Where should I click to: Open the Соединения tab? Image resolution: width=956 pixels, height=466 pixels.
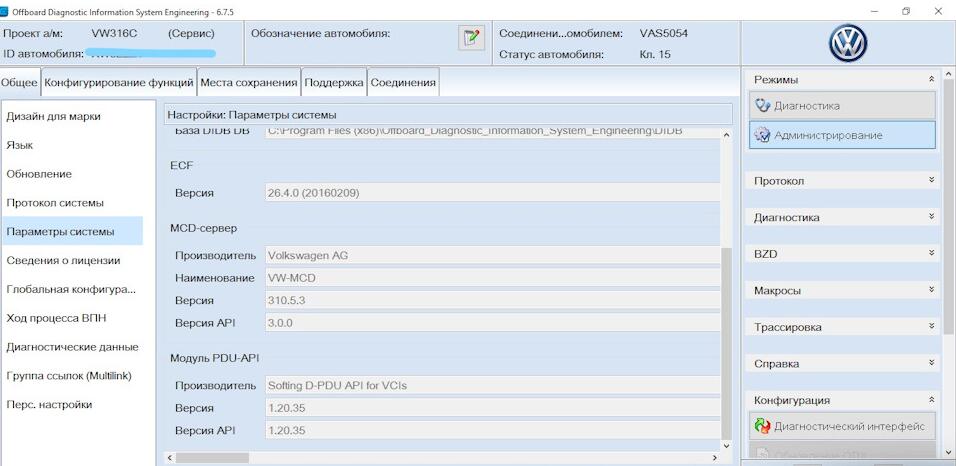coord(403,82)
